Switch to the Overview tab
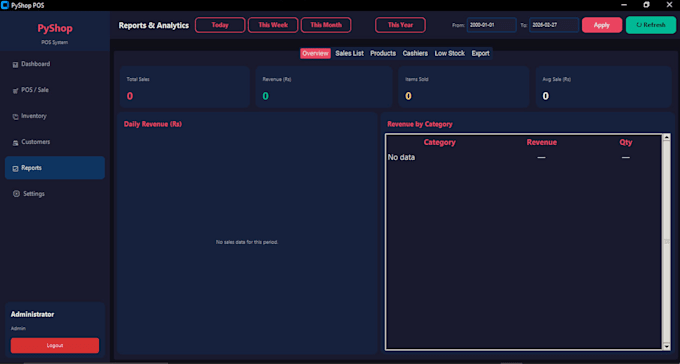Image resolution: width=680 pixels, height=364 pixels. click(x=315, y=53)
